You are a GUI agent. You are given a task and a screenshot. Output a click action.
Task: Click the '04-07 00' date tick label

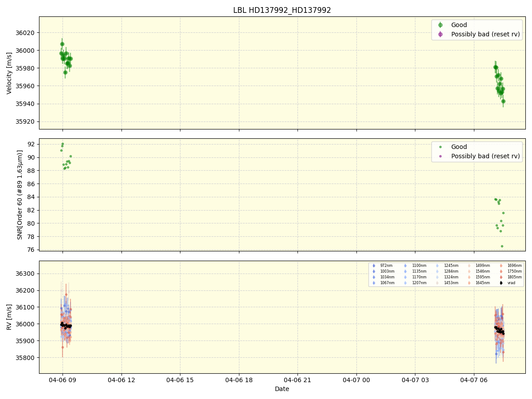coord(356,380)
